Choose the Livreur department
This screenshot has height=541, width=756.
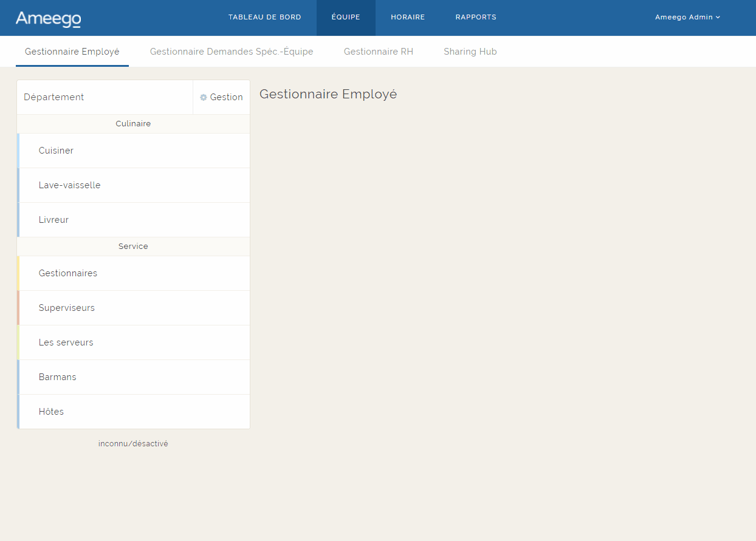[53, 220]
